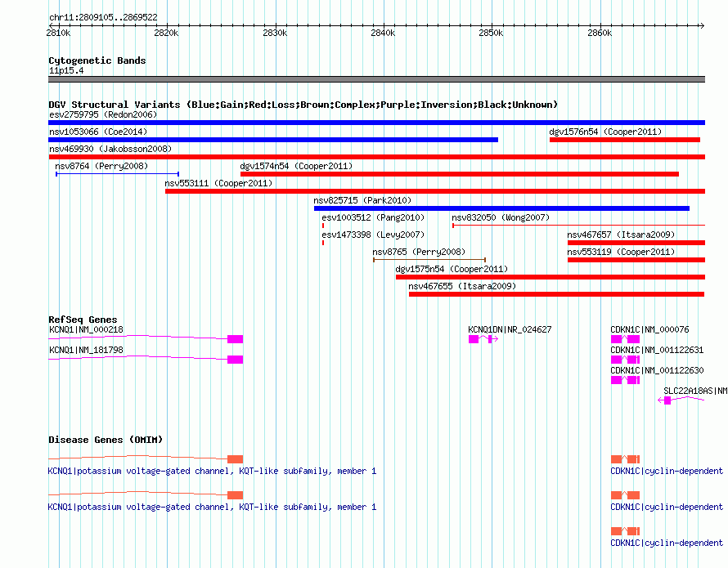728x568 pixels.
Task: Select nsv553119 (Cooper2011) variant label
Action: [621, 252]
